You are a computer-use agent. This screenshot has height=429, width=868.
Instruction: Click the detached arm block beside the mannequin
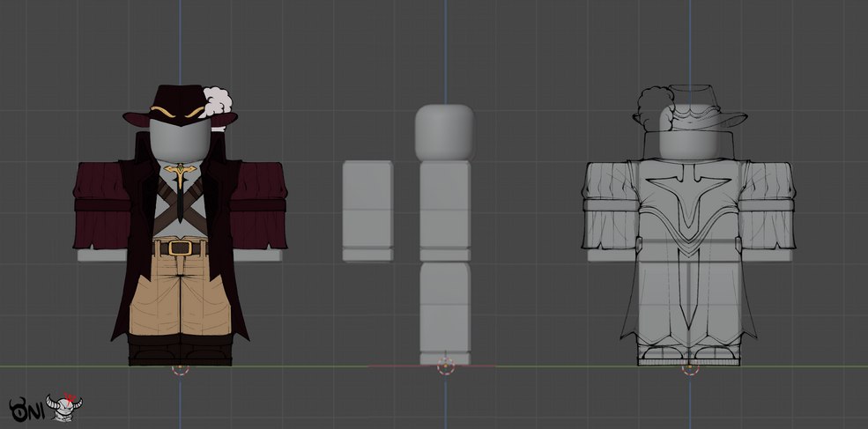[x=367, y=211]
